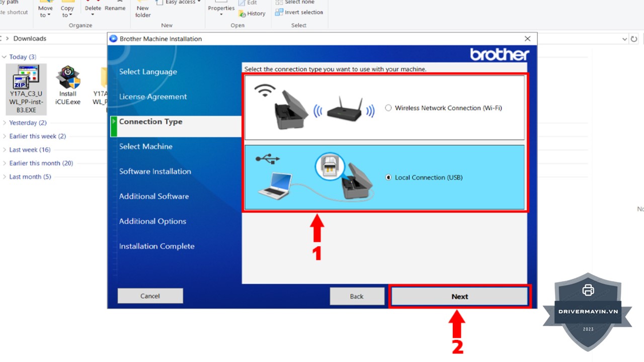644x362 pixels.
Task: Go Back to the previous installer step
Action: (x=357, y=296)
